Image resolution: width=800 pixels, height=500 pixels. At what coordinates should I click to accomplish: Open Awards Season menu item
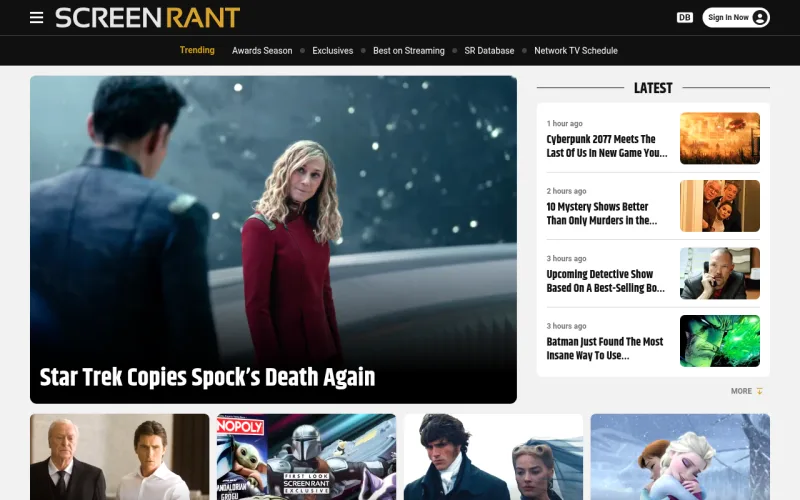pyautogui.click(x=262, y=51)
